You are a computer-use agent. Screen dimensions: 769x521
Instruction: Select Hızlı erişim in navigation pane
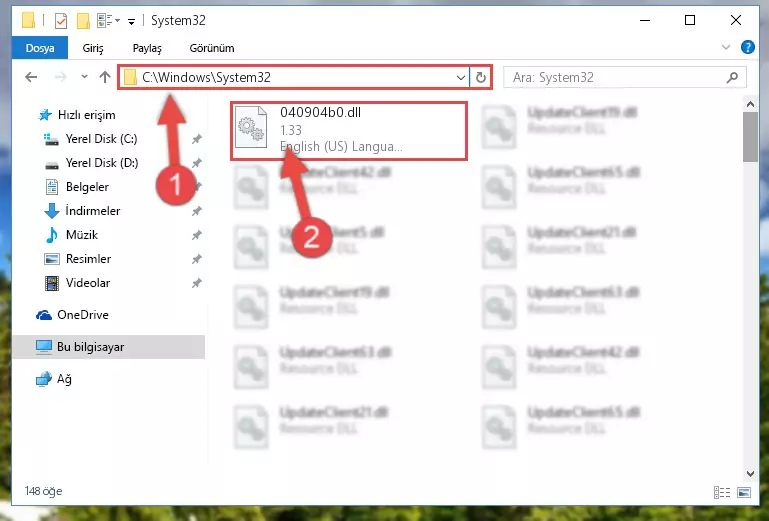[x=77, y=115]
